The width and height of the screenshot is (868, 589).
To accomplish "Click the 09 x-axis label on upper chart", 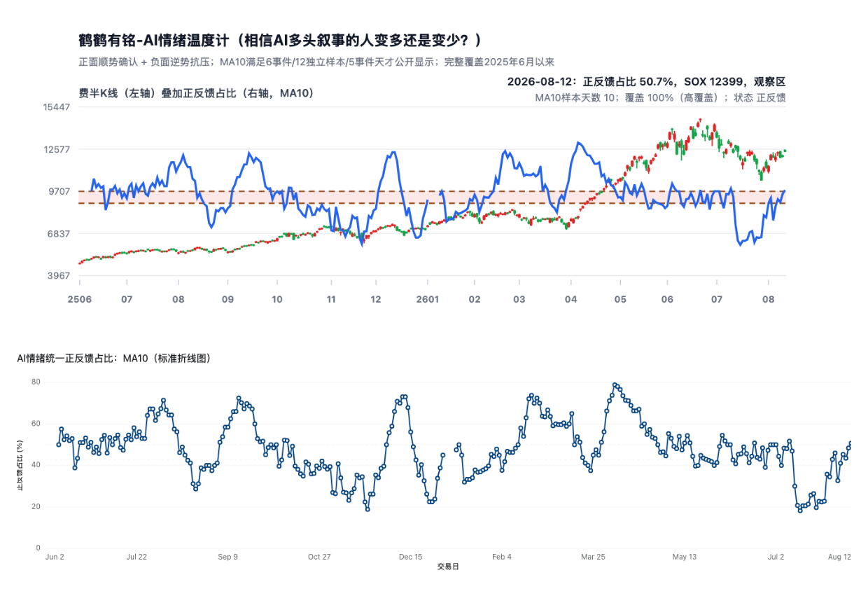I will pos(227,299).
